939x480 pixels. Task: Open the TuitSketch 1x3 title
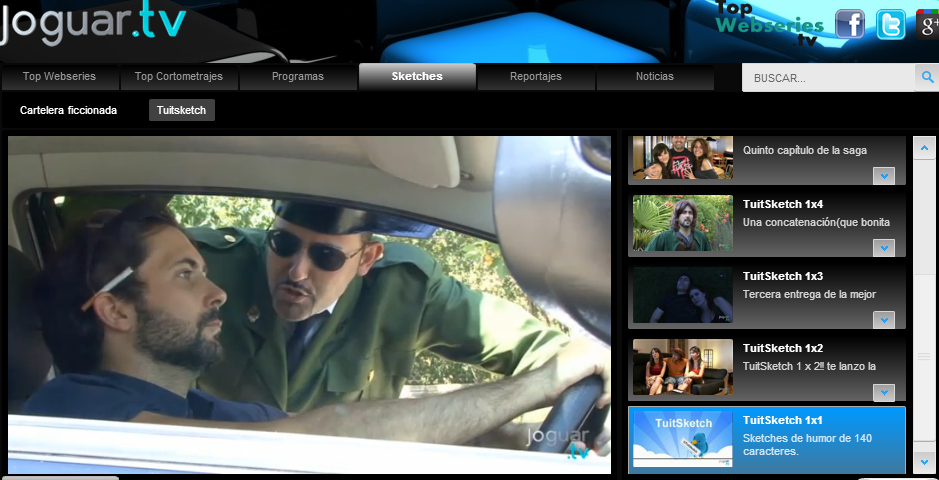[x=783, y=276]
